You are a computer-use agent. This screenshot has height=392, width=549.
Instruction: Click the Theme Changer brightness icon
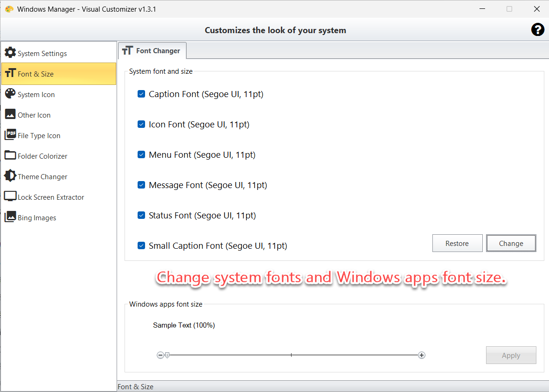[x=10, y=175]
